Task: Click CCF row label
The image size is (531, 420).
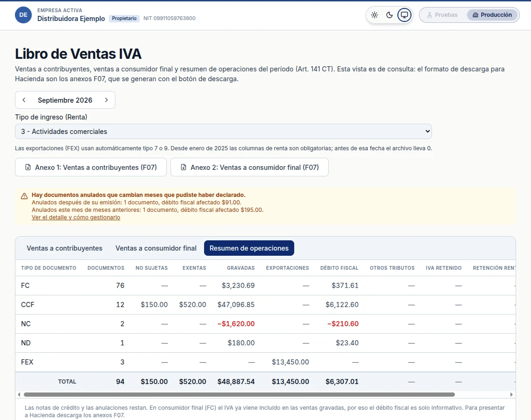Action: (x=28, y=305)
